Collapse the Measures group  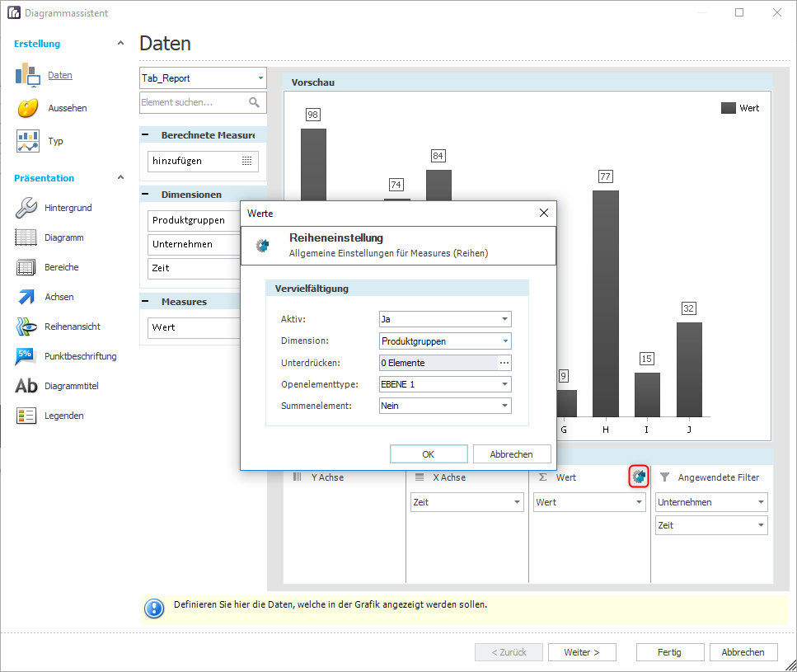click(145, 302)
